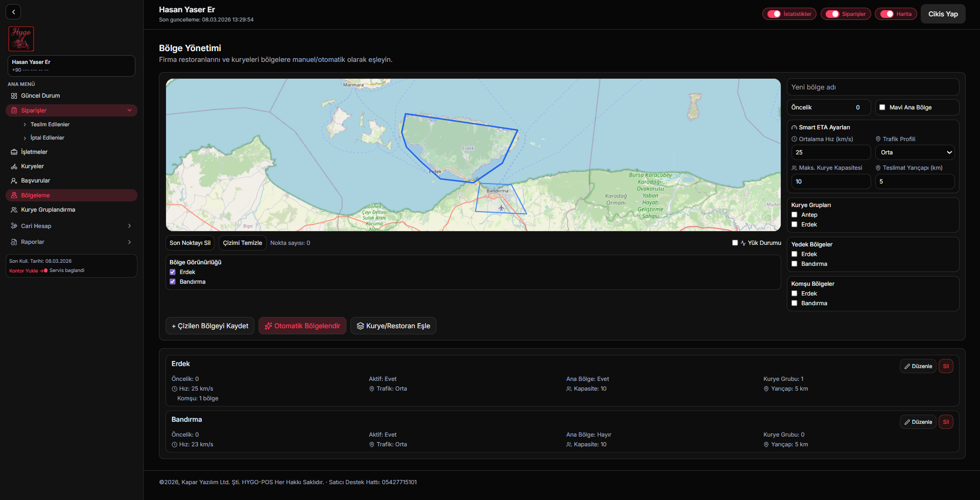Click pencil icon to edit Erdek region
This screenshot has height=500, width=980.
[907, 367]
